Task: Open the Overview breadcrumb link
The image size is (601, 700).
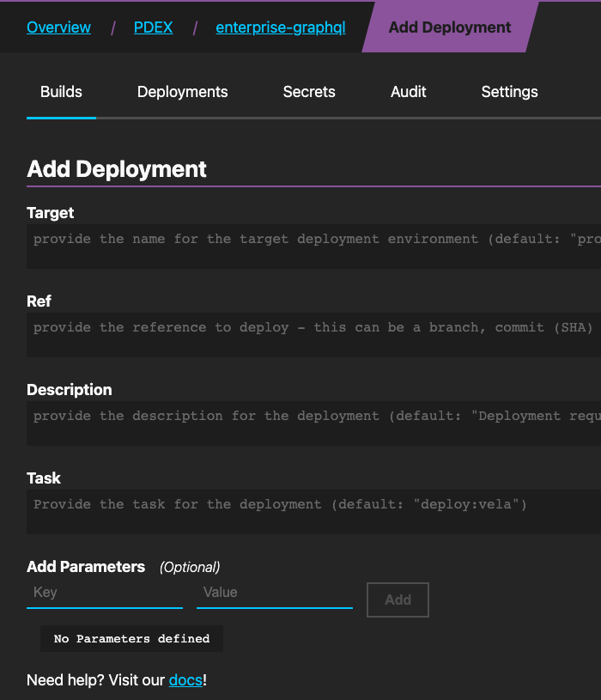Action: (x=58, y=27)
